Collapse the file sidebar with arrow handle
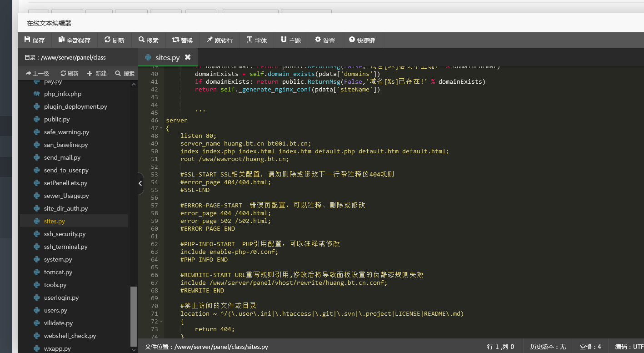The height and width of the screenshot is (353, 644). tap(140, 183)
